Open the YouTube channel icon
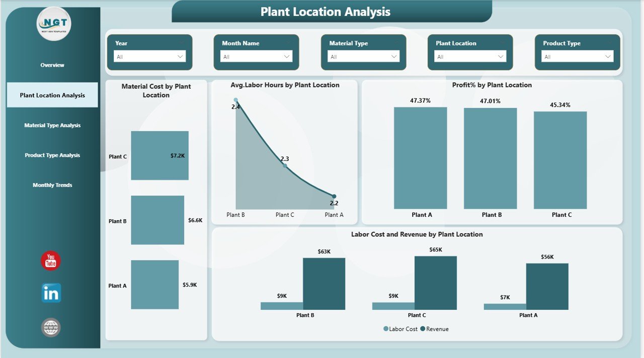644x358 pixels. [x=50, y=261]
